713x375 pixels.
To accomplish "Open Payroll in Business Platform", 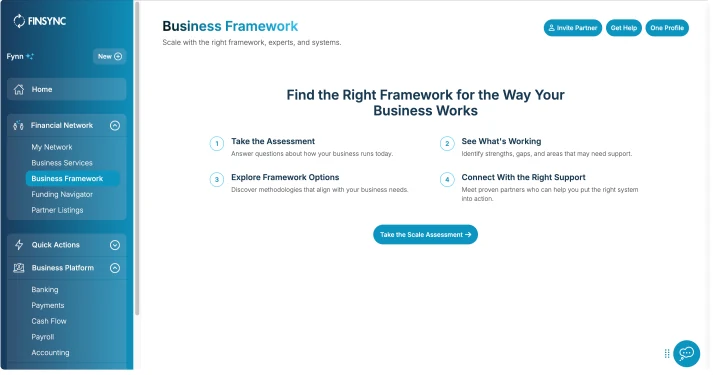I will click(x=43, y=337).
